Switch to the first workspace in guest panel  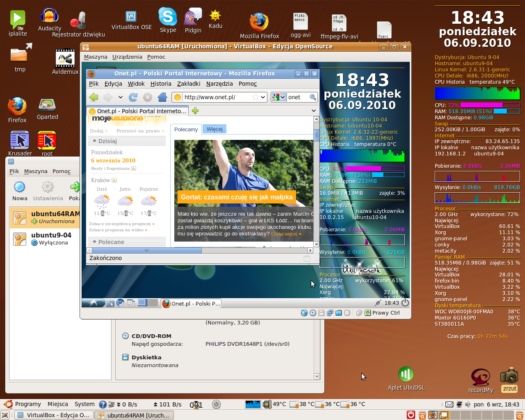click(x=142, y=303)
